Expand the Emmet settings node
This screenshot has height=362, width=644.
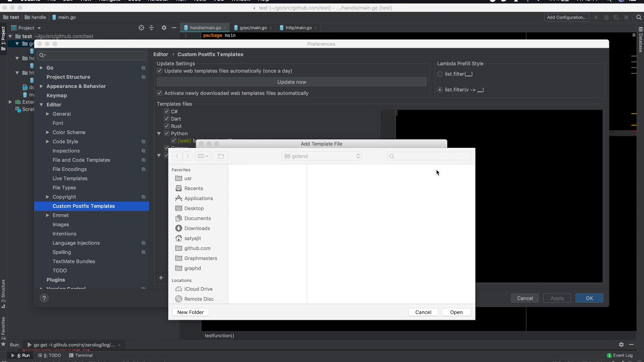click(48, 215)
